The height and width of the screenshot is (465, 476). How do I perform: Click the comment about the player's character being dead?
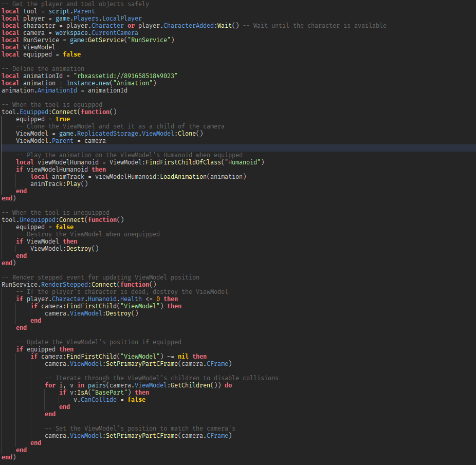[122, 292]
